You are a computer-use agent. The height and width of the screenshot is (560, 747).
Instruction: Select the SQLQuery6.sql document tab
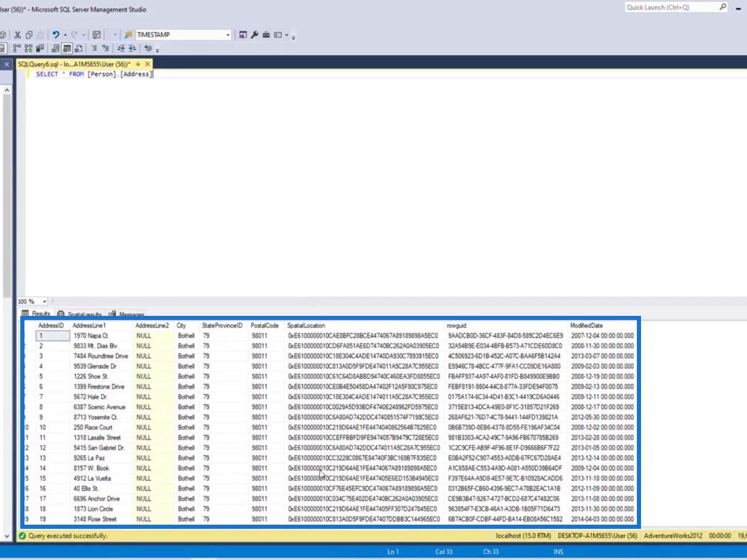(74, 64)
